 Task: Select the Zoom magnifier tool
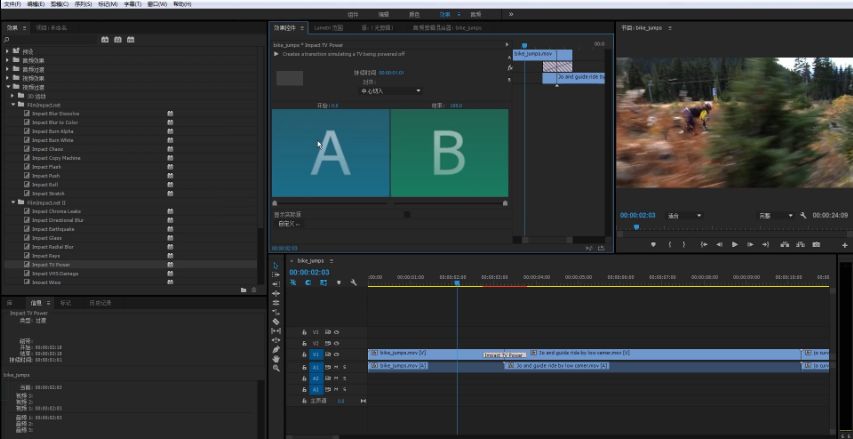(276, 368)
